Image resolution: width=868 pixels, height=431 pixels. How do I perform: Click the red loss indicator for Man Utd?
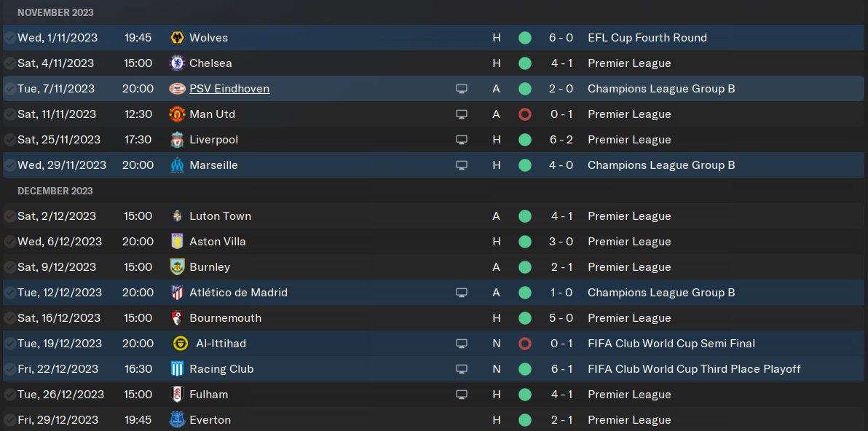point(524,114)
